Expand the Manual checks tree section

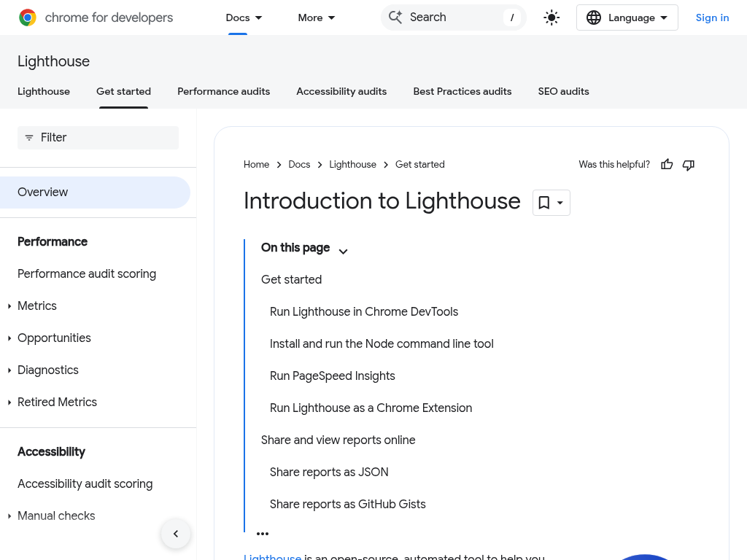[x=9, y=516]
